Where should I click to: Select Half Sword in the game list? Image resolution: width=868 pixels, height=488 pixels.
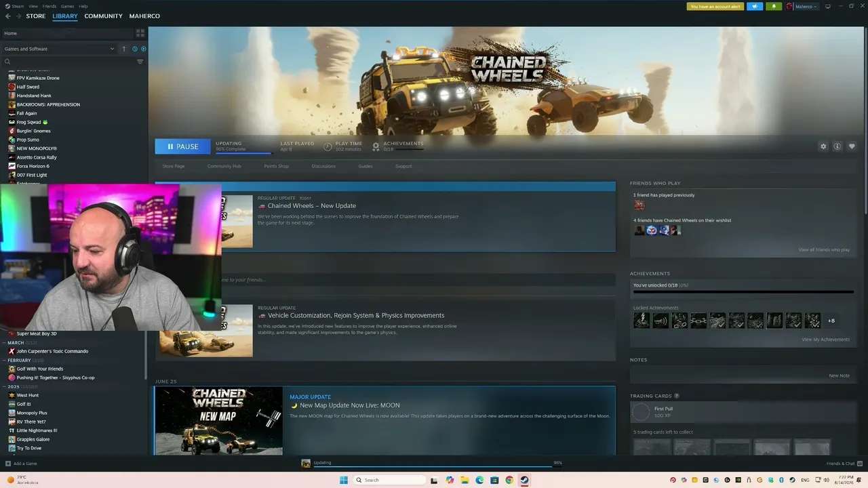click(x=28, y=87)
